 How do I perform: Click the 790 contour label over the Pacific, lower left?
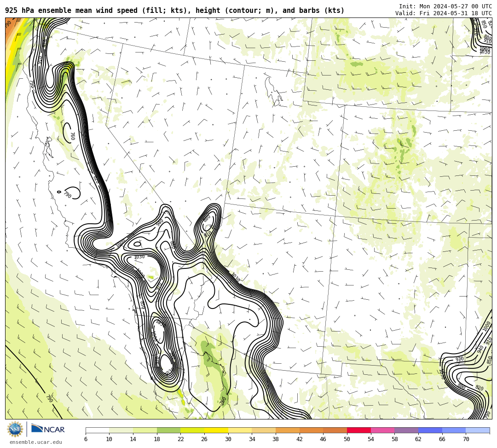tap(49, 399)
